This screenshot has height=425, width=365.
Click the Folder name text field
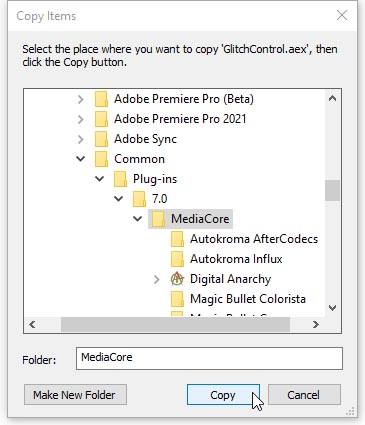(209, 359)
